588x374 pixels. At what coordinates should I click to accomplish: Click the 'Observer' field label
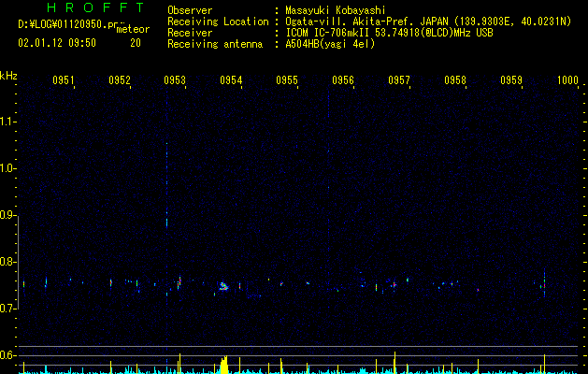(x=190, y=10)
